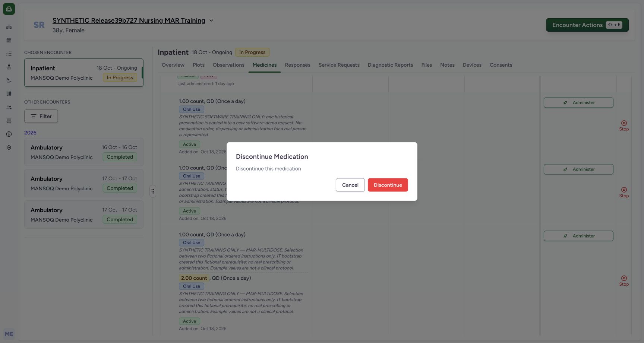
Task: Open the book sidebar icon
Action: 9,94
